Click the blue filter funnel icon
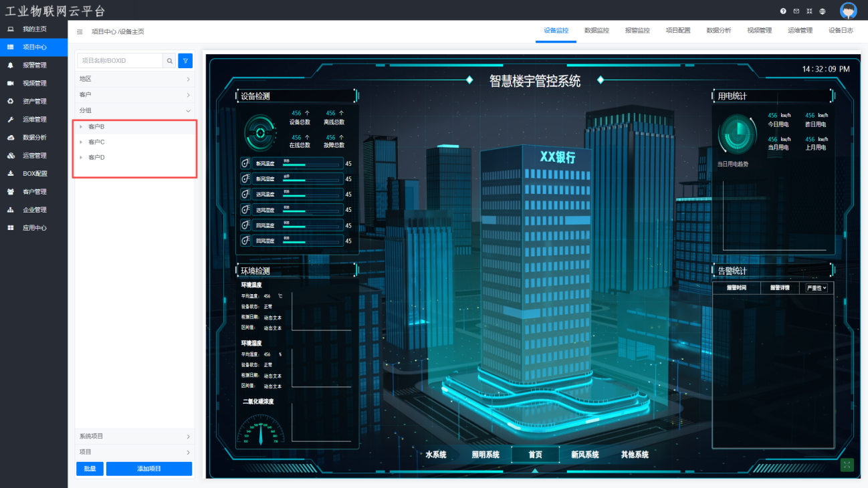The image size is (868, 488). (186, 61)
